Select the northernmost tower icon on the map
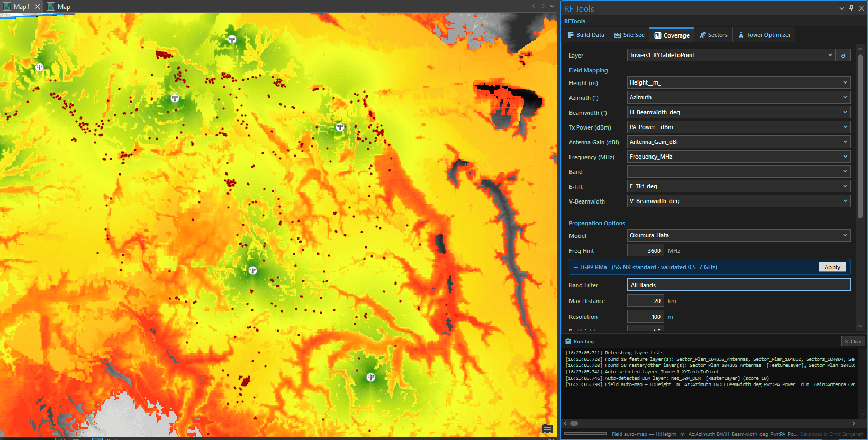Viewport: 868px width, 440px height. (232, 39)
